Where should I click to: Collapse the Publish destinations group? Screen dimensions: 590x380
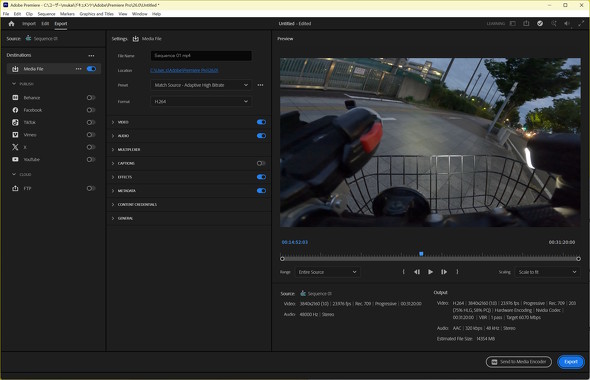[14, 84]
